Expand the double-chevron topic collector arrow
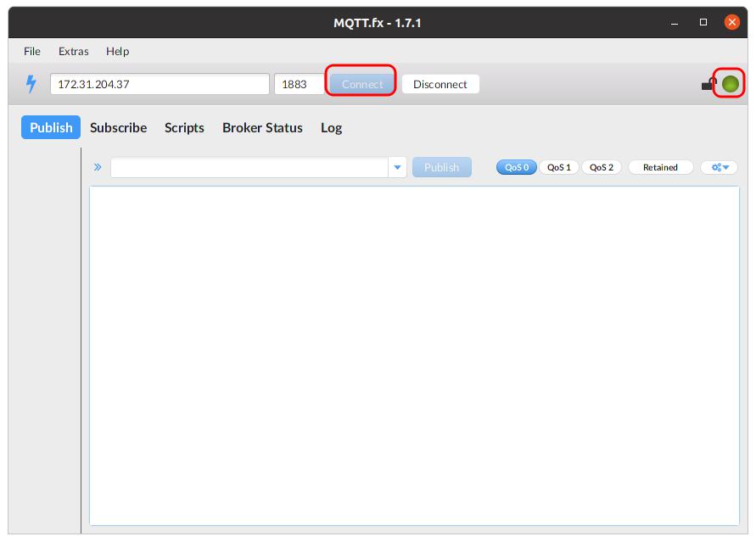Image resolution: width=756 pixels, height=542 pixels. (x=98, y=167)
